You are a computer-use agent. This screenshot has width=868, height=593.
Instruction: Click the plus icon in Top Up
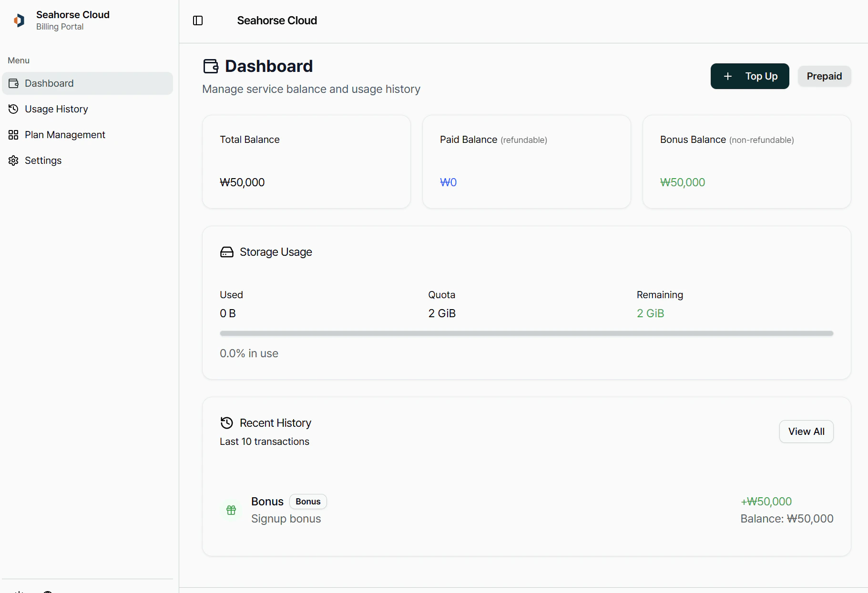728,76
